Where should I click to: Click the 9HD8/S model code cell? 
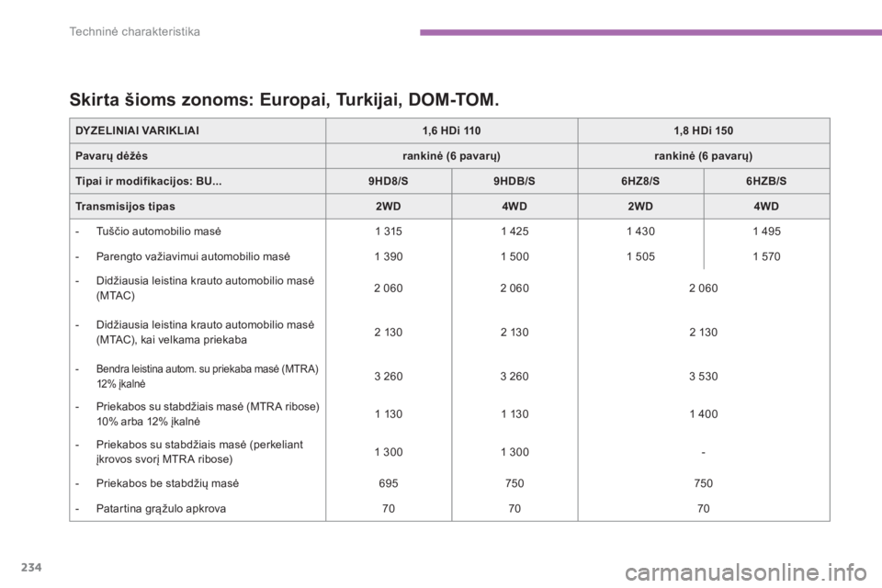pos(390,181)
